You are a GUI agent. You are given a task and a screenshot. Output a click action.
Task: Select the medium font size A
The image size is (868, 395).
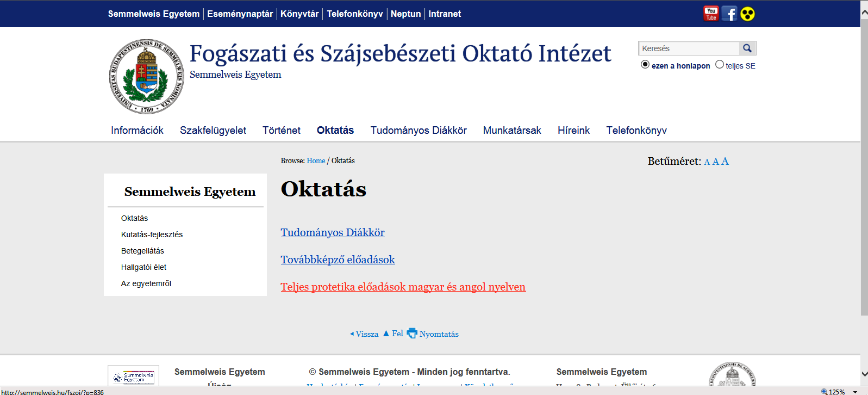pyautogui.click(x=716, y=162)
